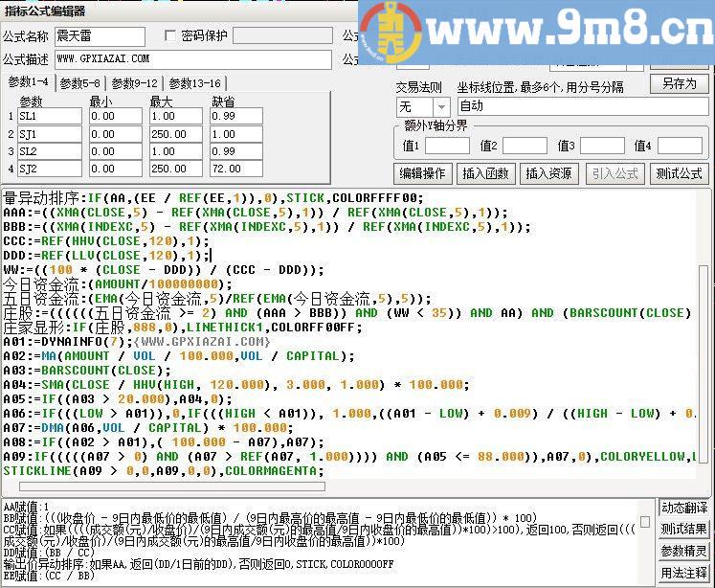Viewport: 715px width, 588px height.
Task: Click the translation line starting with 输出价异动排序
Action: click(x=198, y=564)
